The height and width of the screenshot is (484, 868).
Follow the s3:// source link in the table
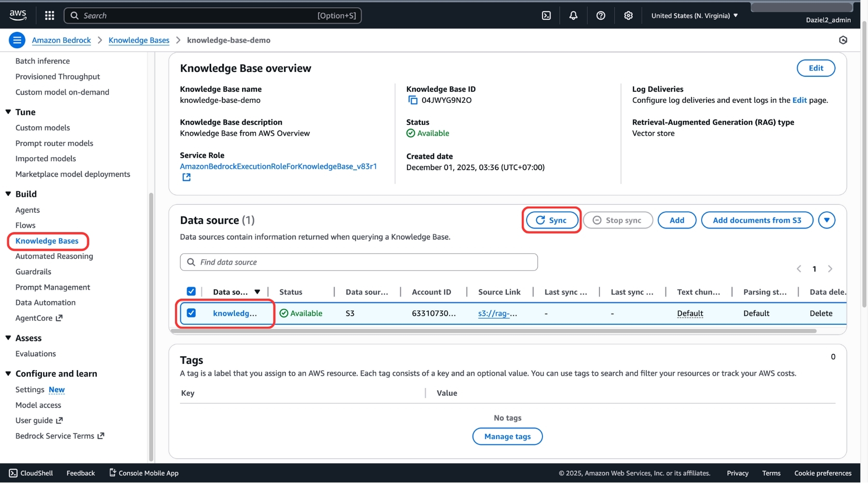497,313
